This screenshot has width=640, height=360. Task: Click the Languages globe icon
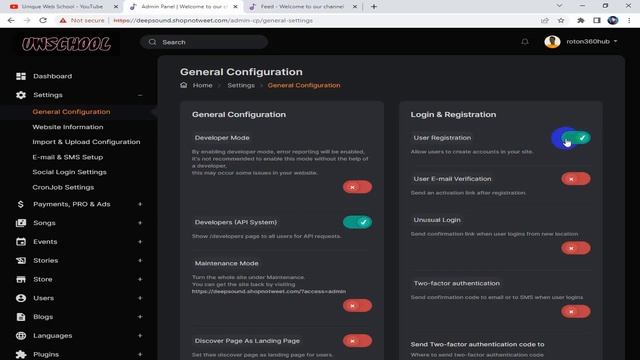21,336
